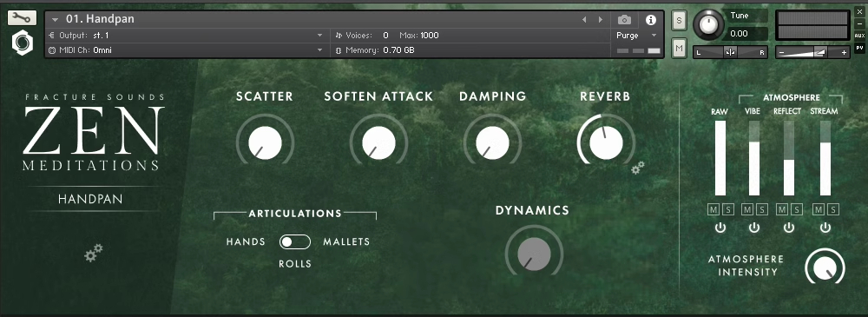Open the Purge dropdown menu
Viewport: 868px width, 317px height.
(636, 36)
